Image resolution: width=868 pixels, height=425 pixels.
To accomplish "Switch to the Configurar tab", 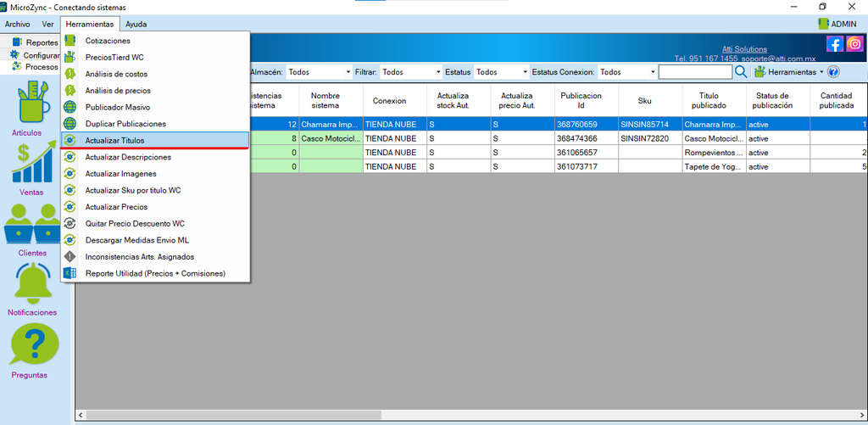I will pos(35,55).
